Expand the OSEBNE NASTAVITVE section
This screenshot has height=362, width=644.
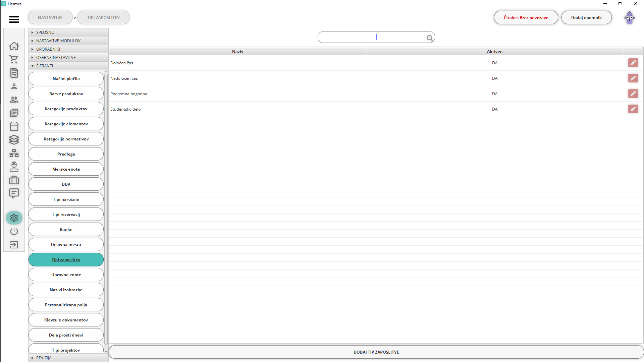(68, 57)
